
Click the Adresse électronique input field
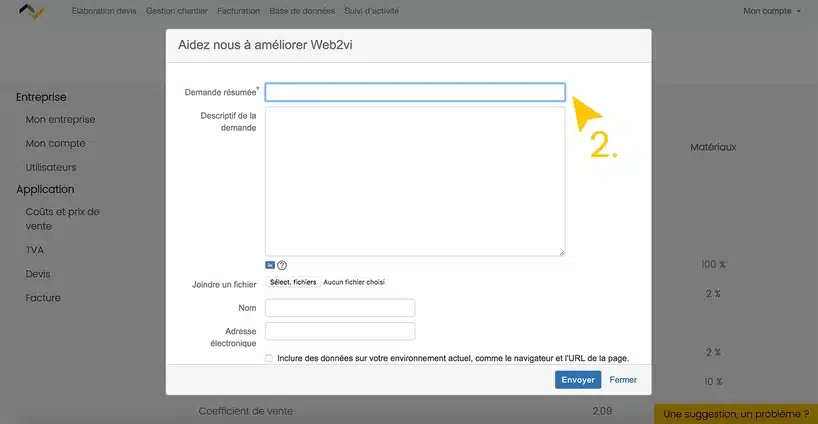click(x=340, y=331)
